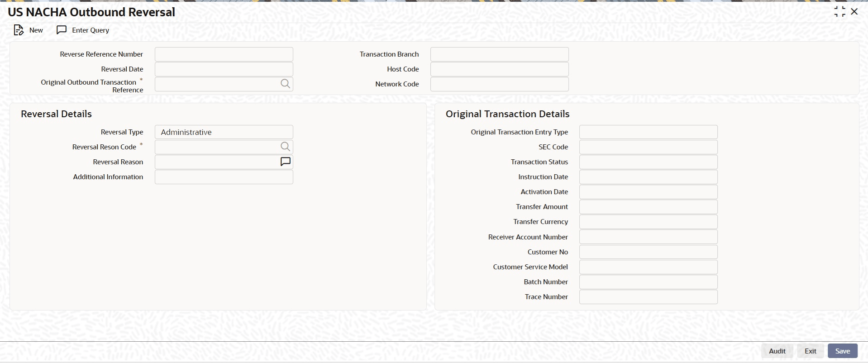Click the Transfer Currency field

pos(649,222)
